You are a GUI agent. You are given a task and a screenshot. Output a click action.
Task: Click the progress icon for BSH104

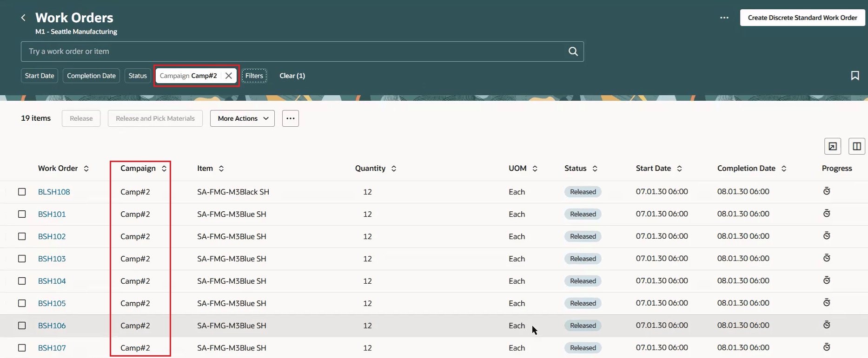coord(827,280)
